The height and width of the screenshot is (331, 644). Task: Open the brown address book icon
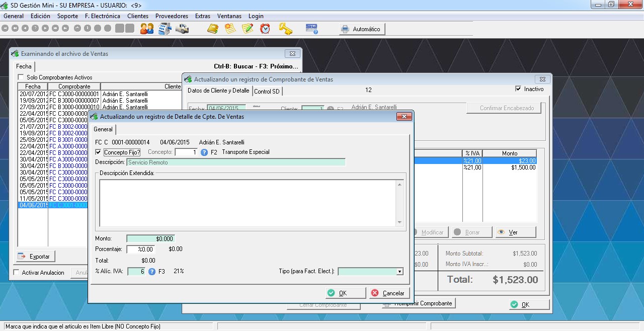coord(213,29)
